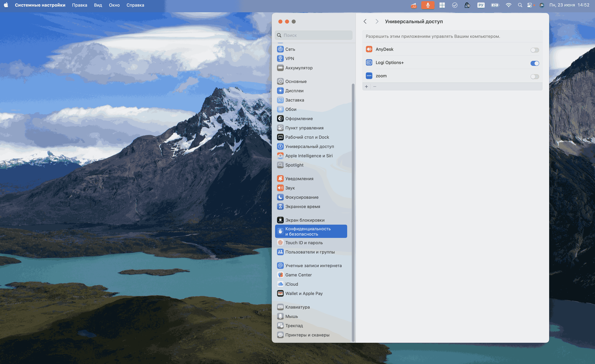Image resolution: width=595 pixels, height=364 pixels.
Task: Select Spotlight in sidebar
Action: coord(311,165)
